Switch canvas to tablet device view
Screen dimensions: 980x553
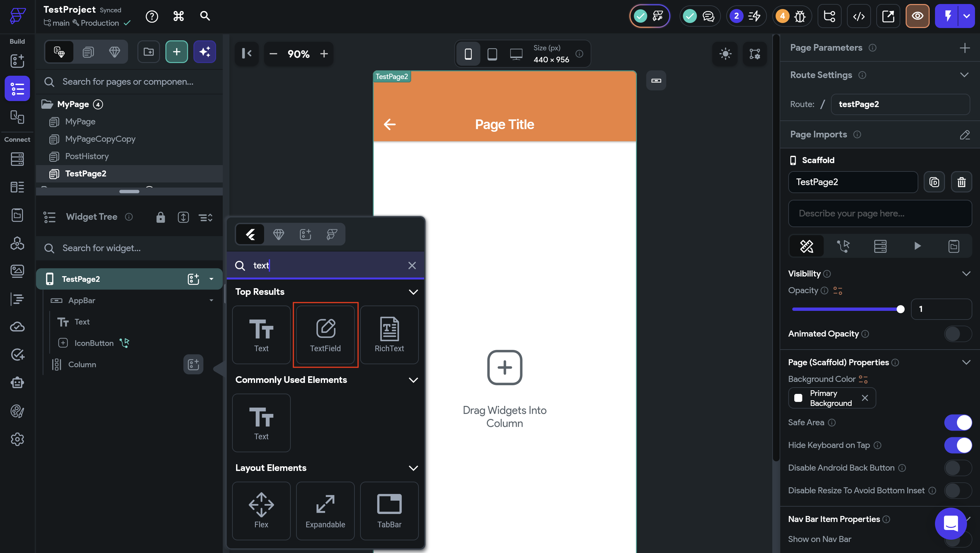(x=492, y=54)
